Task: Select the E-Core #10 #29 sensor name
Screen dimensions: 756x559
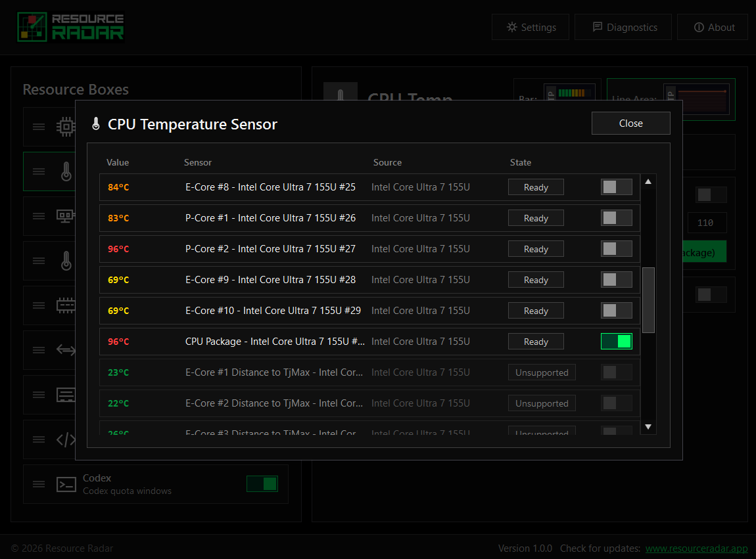Action: 273,310
